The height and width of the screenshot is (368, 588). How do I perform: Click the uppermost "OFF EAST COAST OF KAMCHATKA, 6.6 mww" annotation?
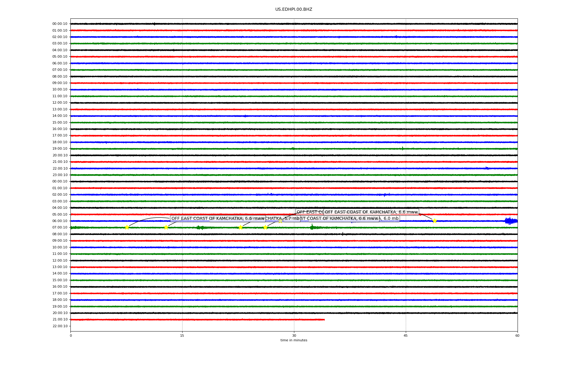click(371, 212)
